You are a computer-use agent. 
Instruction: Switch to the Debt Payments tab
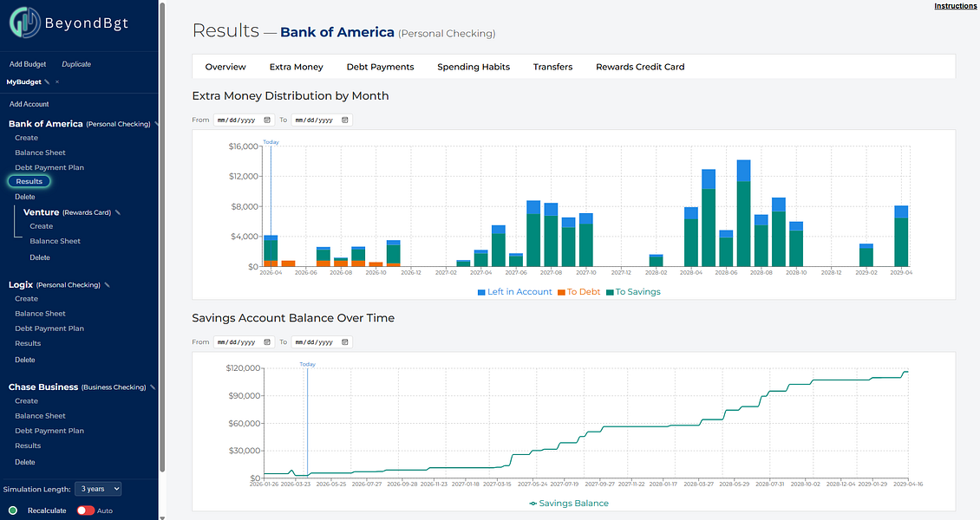[x=380, y=67]
